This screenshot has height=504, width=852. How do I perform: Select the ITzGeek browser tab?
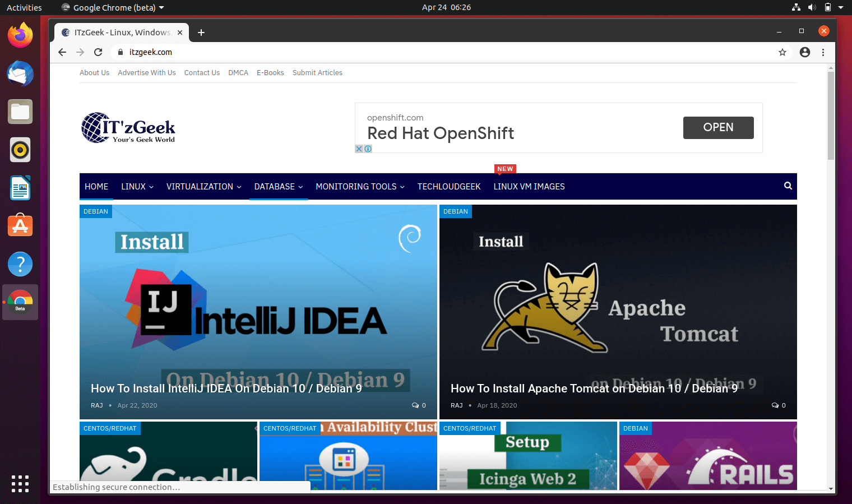tap(121, 33)
